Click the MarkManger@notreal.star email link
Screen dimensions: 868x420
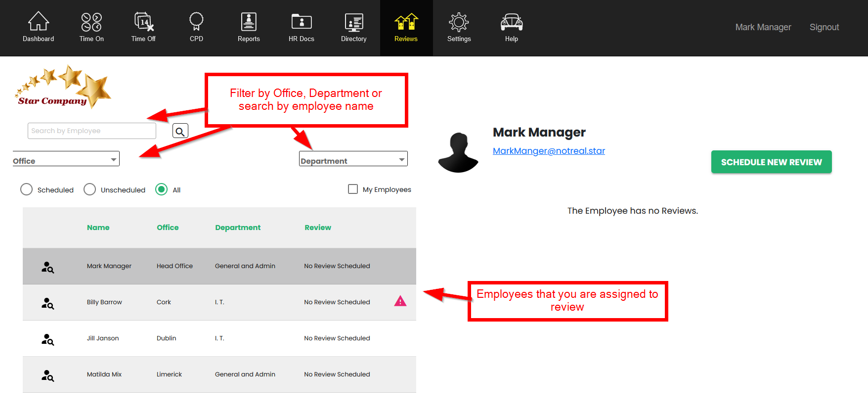549,151
